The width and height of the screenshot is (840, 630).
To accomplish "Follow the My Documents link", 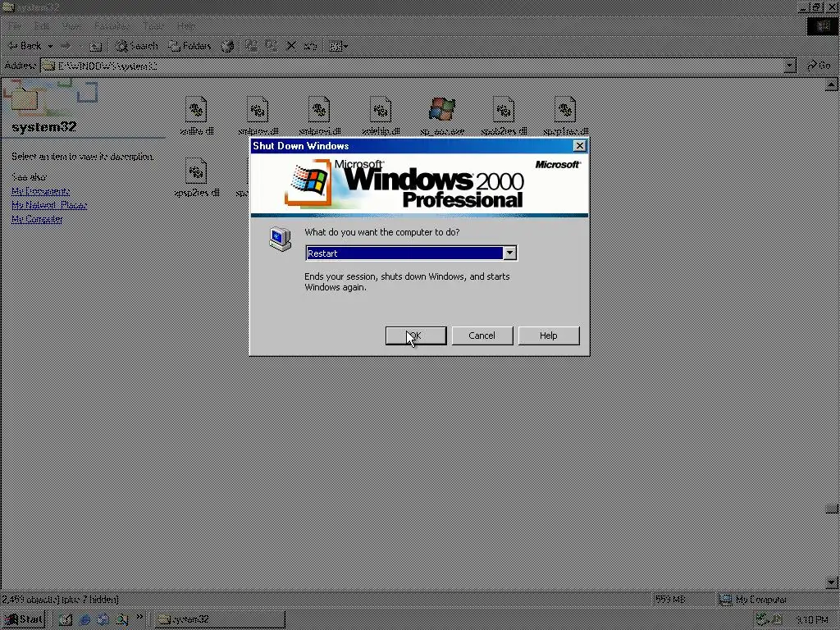I will [x=41, y=191].
